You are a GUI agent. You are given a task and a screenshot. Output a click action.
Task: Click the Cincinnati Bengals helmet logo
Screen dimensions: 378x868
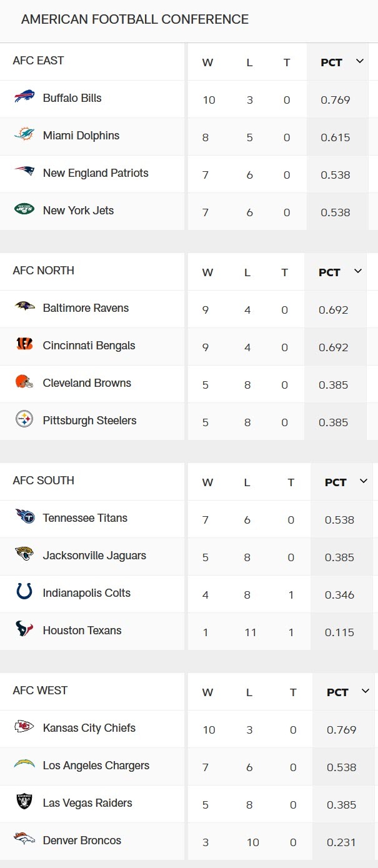24,345
